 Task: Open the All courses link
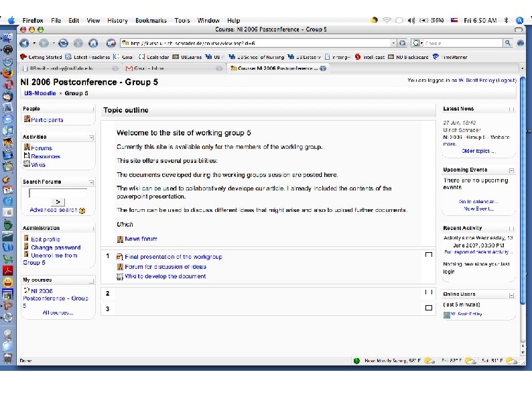coord(58,312)
